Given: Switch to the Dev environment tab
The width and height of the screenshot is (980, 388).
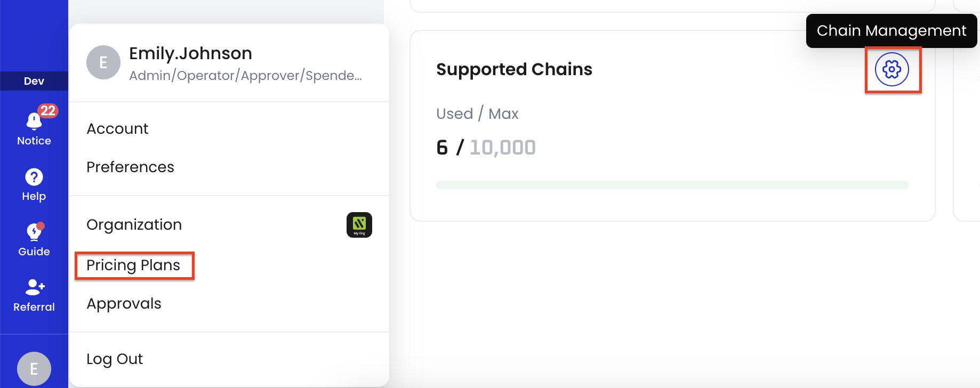Looking at the screenshot, I should (34, 80).
